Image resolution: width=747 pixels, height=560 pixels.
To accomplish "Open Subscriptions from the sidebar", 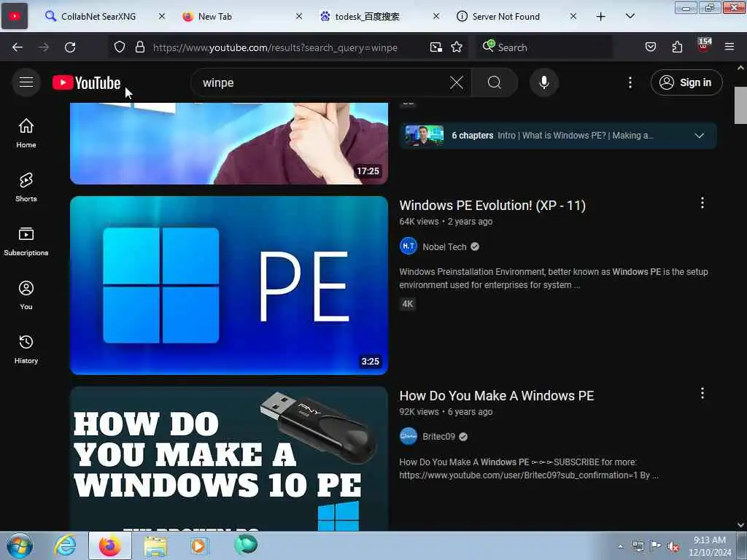I will tap(26, 241).
